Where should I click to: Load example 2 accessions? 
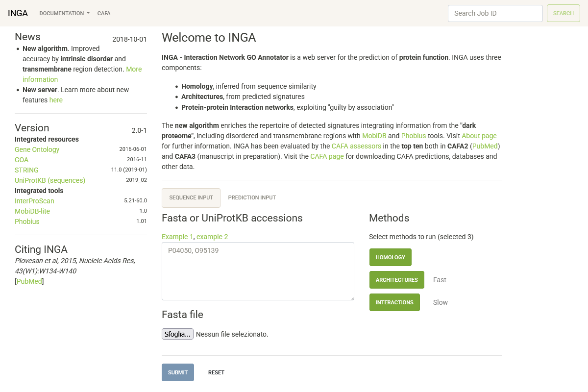click(212, 236)
